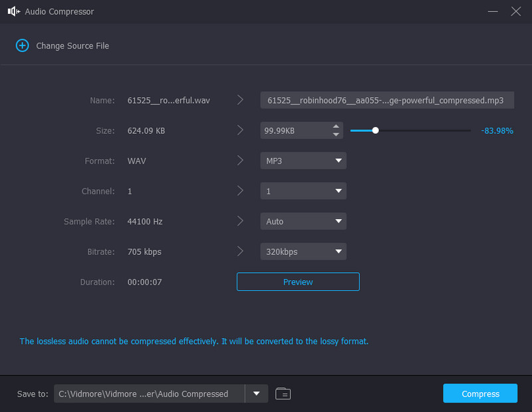This screenshot has height=412, width=532.
Task: Click the arrow icon beside Bitrate 705 kbps
Action: pos(240,252)
